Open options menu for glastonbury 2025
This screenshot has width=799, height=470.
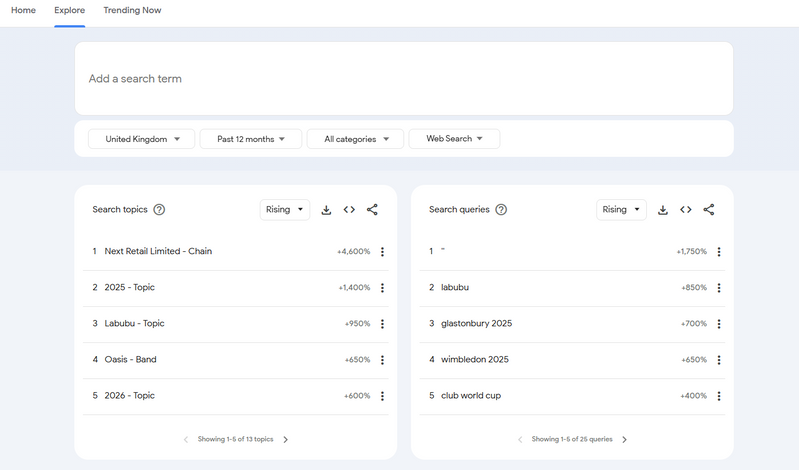[x=719, y=324]
